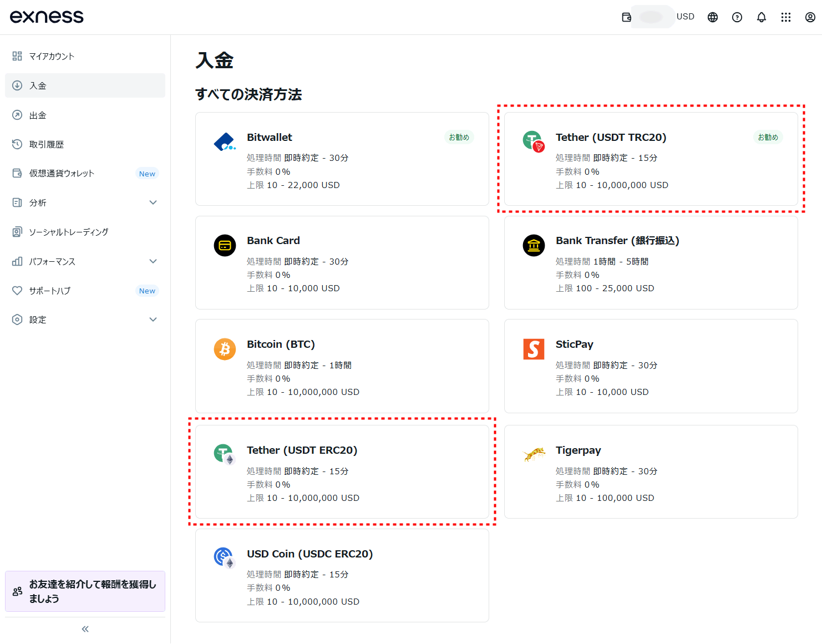The image size is (822, 644).
Task: Choose Bank Transfer (銀行振込) method
Action: [651, 262]
